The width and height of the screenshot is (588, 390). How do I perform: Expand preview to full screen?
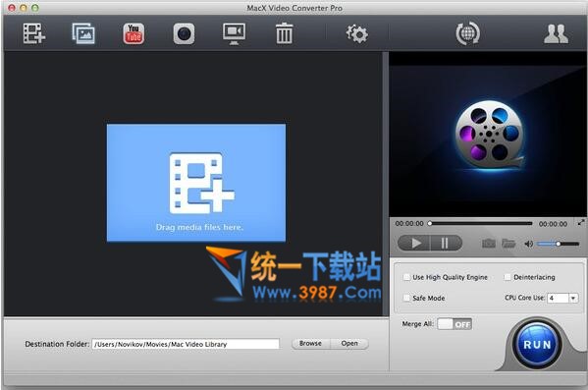[581, 223]
